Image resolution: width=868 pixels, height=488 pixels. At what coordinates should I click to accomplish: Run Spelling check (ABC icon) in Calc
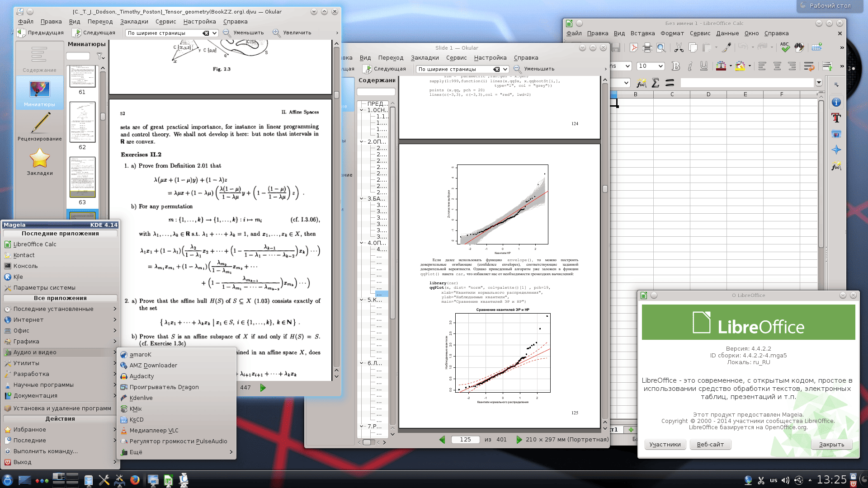tap(785, 47)
